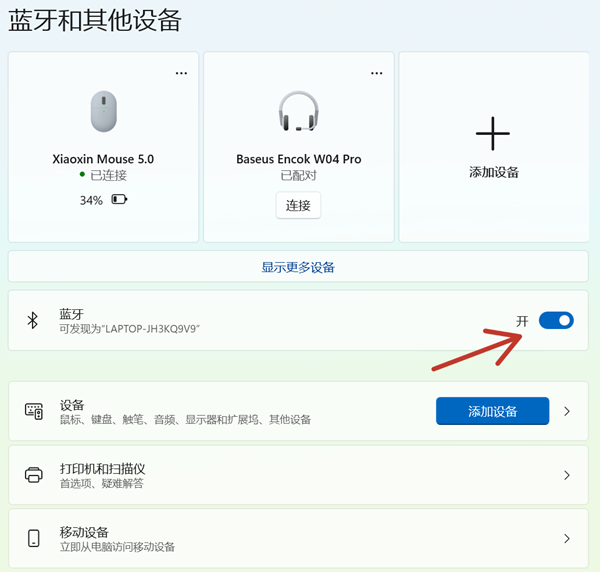
Task: Click the 蓝牙和其他设备 page title
Action: 96,21
